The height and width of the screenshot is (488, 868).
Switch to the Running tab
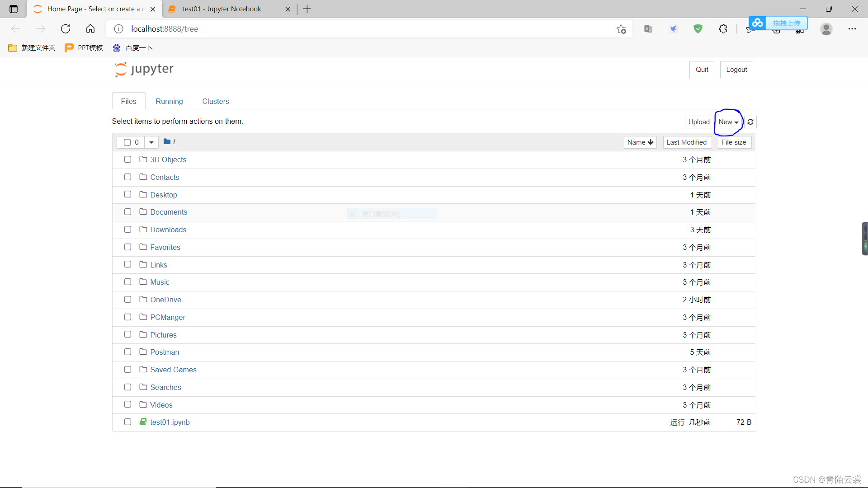(169, 101)
